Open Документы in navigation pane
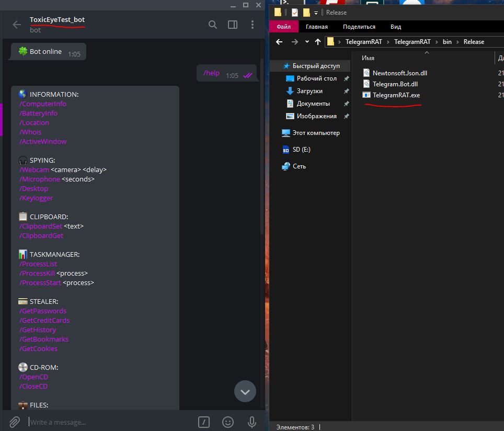 tap(308, 104)
